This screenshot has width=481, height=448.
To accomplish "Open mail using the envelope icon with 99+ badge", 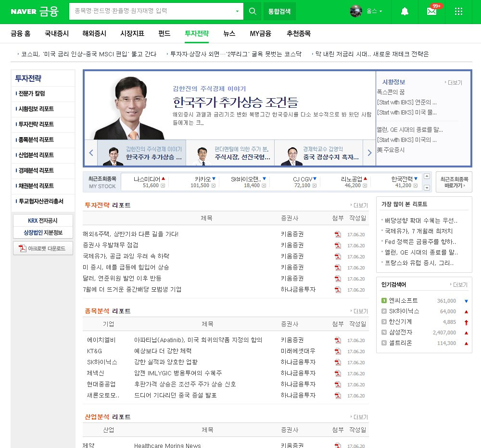I will 431,11.
